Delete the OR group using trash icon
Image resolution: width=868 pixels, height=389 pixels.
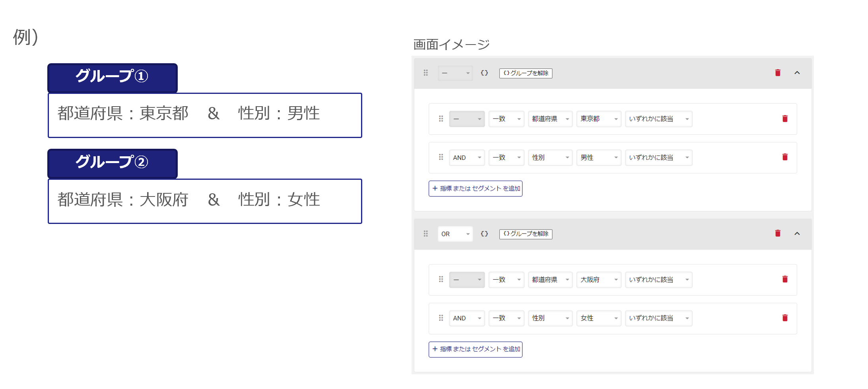coord(778,233)
